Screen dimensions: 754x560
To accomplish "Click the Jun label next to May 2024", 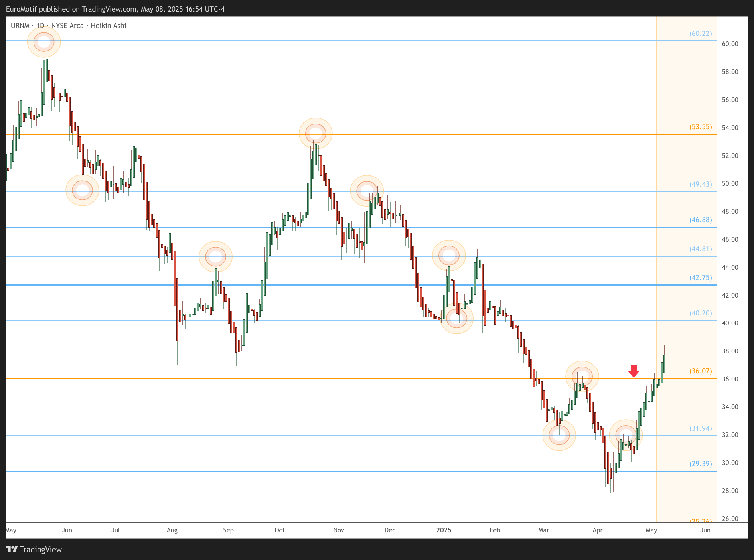I will (x=67, y=530).
